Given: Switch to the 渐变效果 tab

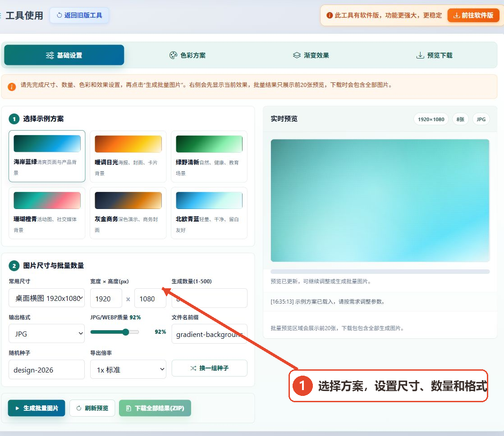Looking at the screenshot, I should click(x=311, y=55).
